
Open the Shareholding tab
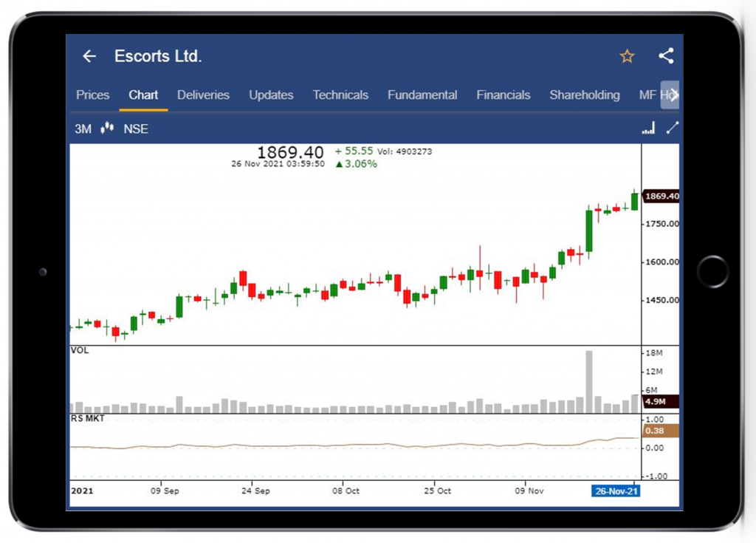(585, 95)
